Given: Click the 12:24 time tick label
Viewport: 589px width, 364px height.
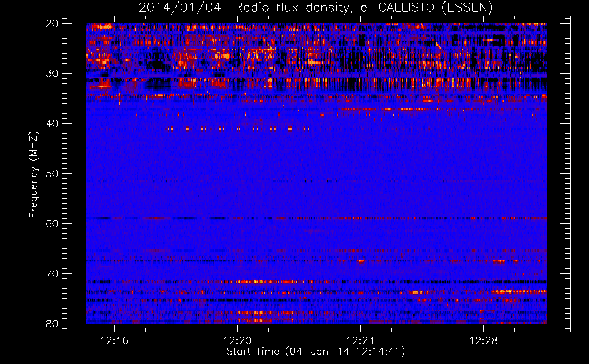Looking at the screenshot, I should (x=360, y=341).
